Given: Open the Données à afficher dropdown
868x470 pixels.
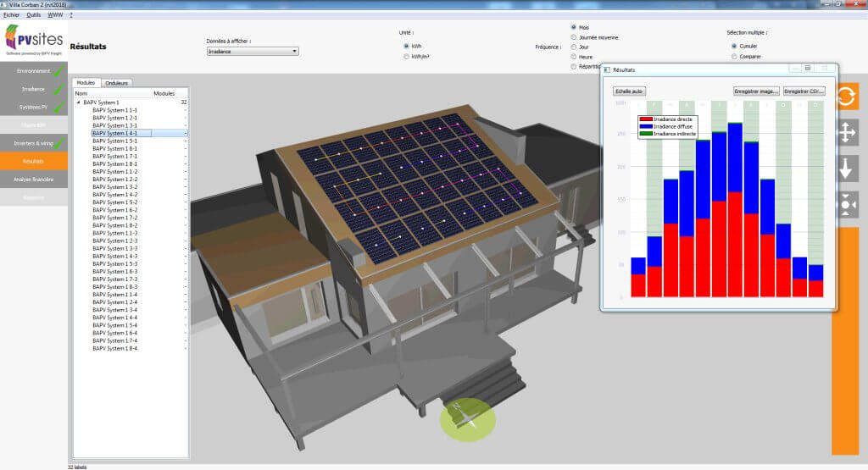Looking at the screenshot, I should tap(253, 52).
